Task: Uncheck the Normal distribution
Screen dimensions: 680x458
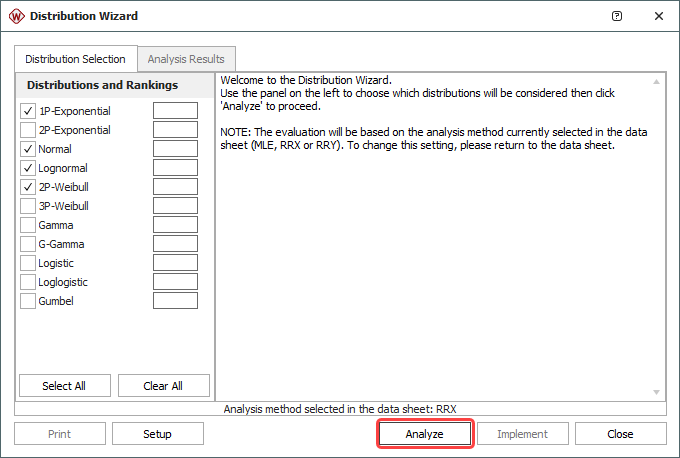Action: pos(28,149)
